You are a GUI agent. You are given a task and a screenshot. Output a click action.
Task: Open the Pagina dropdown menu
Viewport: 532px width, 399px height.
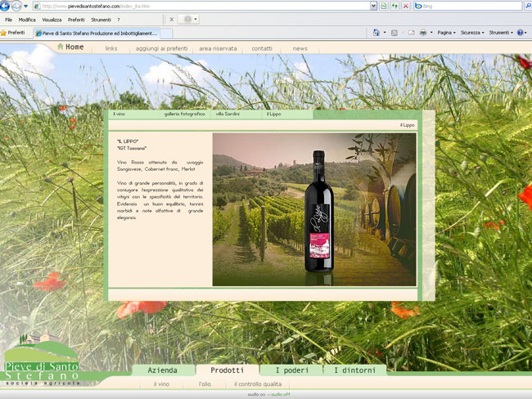[x=446, y=33]
